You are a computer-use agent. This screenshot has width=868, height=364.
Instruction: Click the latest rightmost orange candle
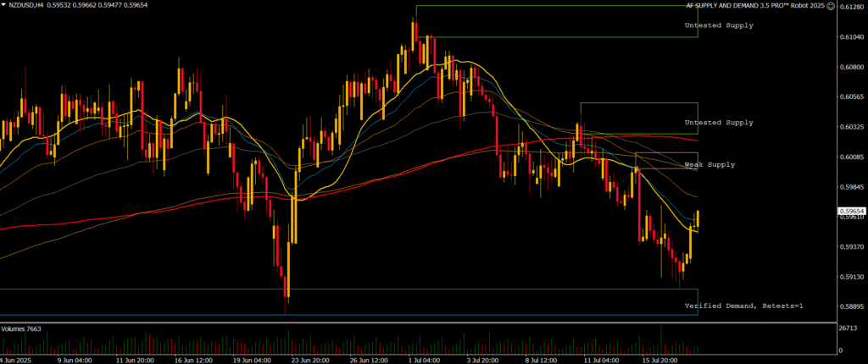[698, 218]
